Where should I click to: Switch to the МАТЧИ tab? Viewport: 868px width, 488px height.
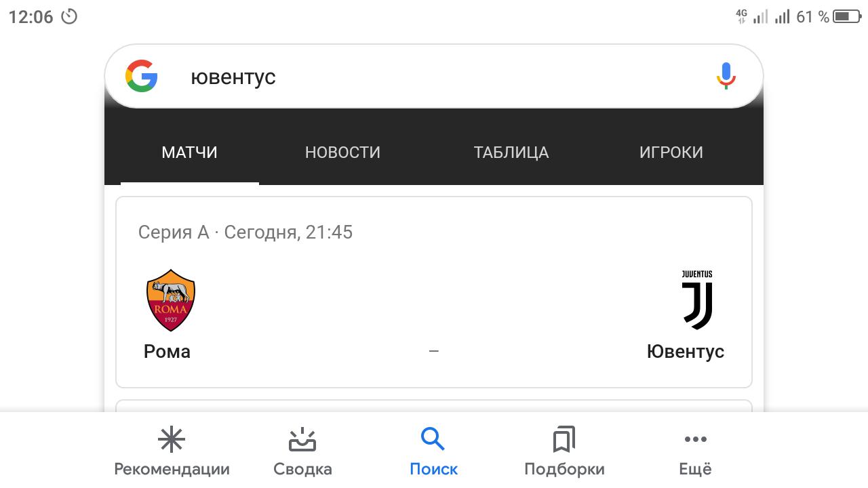coord(189,152)
